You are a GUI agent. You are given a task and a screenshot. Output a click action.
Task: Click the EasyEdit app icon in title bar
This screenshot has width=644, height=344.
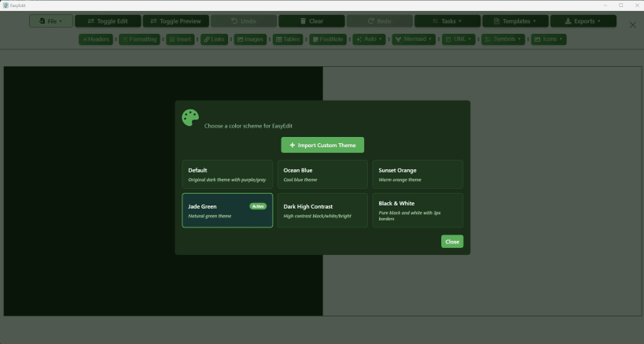pos(6,6)
